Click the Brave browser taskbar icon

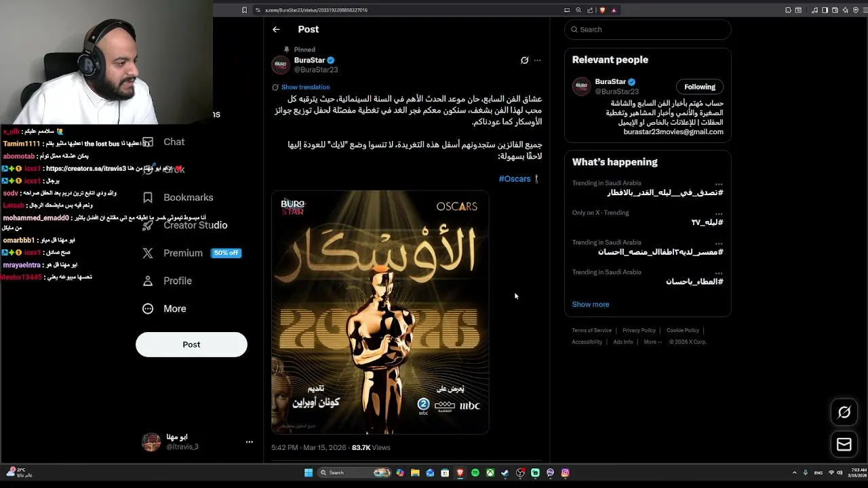point(460,472)
